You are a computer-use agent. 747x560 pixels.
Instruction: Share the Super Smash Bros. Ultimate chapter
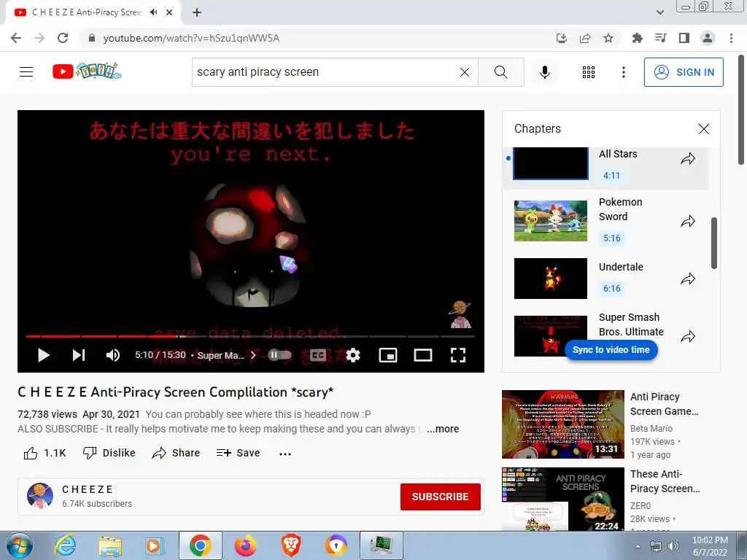coord(688,337)
